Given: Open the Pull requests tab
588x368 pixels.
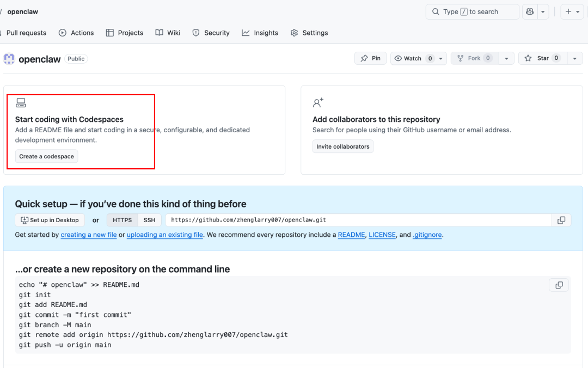Looking at the screenshot, I should click(26, 33).
